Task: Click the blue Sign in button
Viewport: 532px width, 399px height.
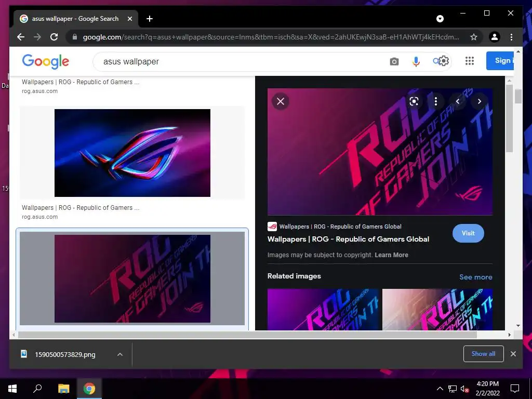Action: pos(500,61)
